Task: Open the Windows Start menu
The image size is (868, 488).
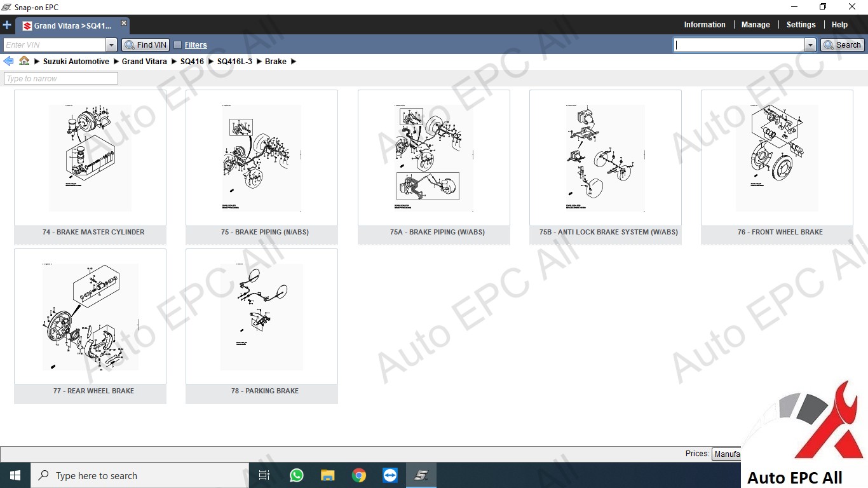Action: pyautogui.click(x=15, y=475)
